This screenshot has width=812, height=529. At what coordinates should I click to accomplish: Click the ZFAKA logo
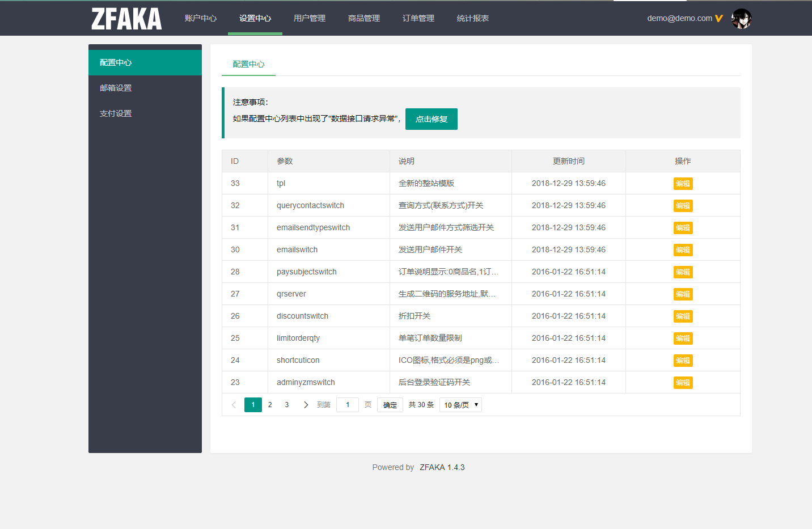[x=126, y=19]
